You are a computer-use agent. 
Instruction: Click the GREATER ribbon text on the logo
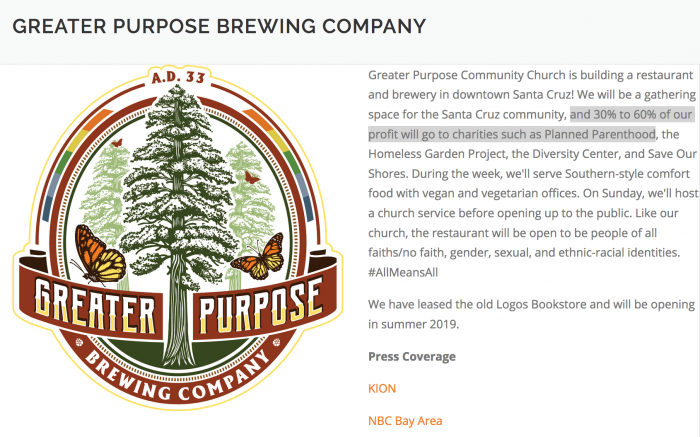(95, 308)
